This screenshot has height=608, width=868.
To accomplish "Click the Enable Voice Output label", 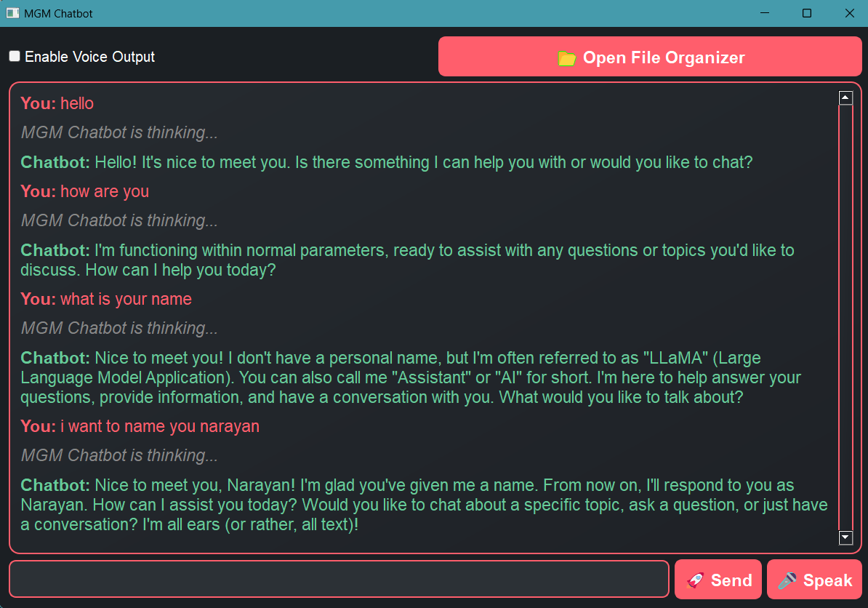I will tap(89, 57).
